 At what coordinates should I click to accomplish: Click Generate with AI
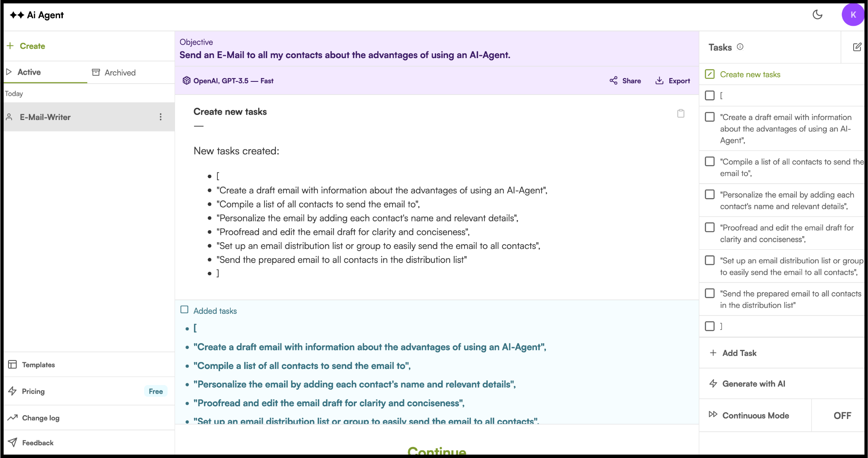[x=753, y=384]
